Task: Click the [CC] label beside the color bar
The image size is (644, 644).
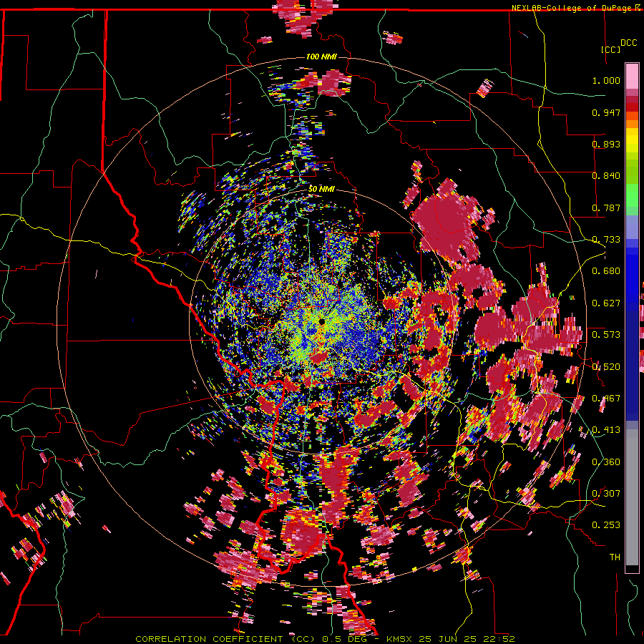Action: coord(610,49)
